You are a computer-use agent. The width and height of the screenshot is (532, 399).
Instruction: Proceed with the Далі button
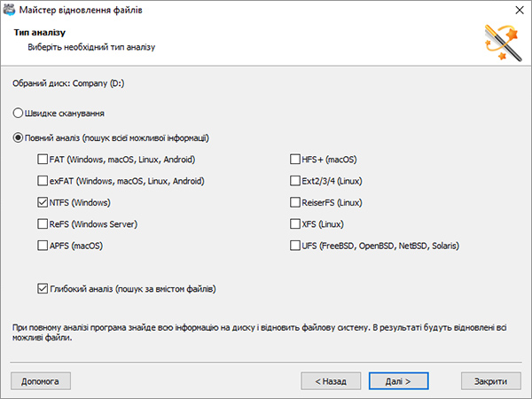point(399,381)
